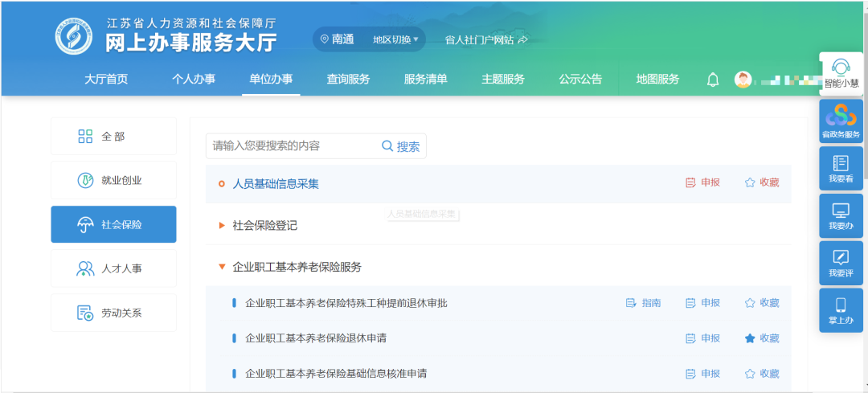Click the 劳动关系 document icon
This screenshot has height=393, width=868.
click(x=85, y=313)
